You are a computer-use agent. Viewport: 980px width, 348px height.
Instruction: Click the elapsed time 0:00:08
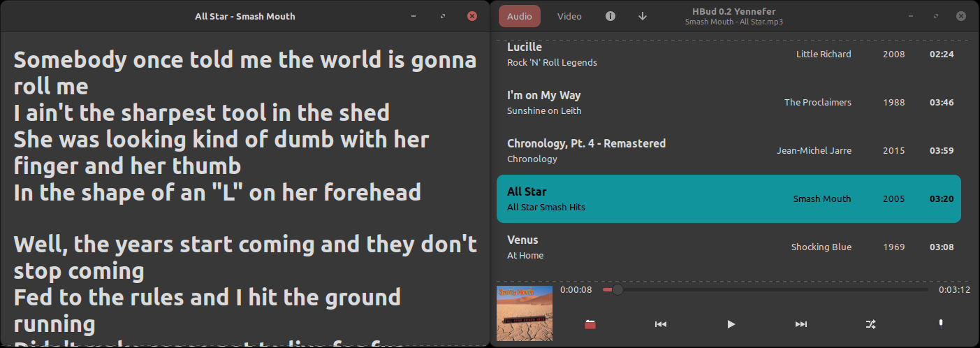pyautogui.click(x=576, y=289)
